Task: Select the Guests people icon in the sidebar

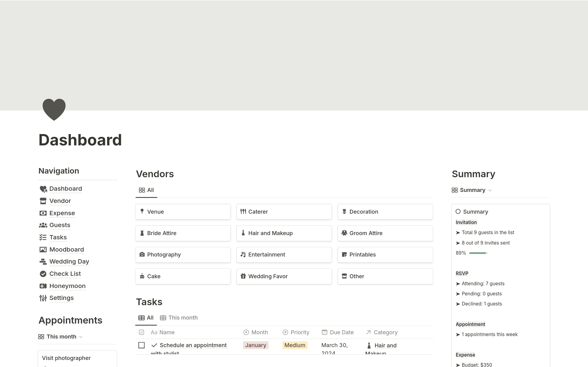Action: 43,225
